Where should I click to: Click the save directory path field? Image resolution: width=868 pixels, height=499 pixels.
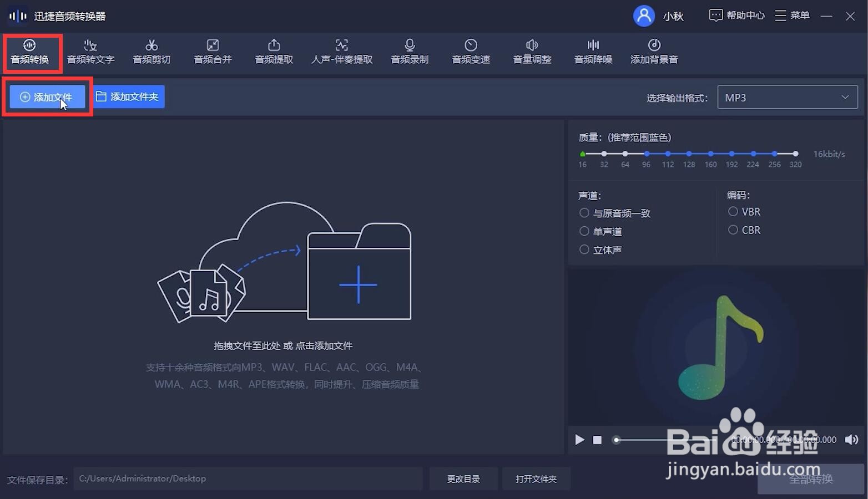[x=248, y=478]
